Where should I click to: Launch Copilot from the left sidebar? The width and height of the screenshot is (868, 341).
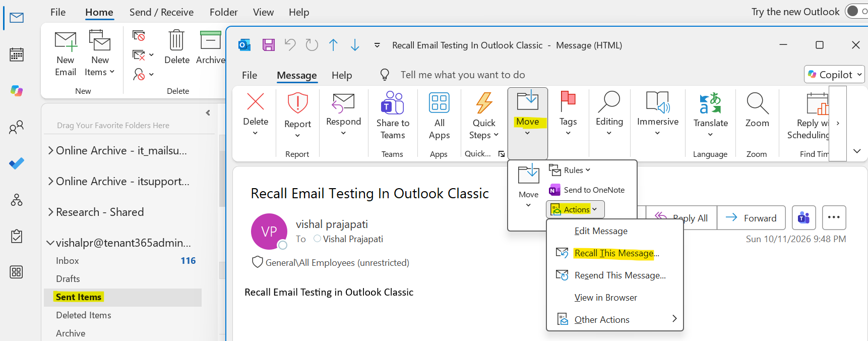coord(17,91)
